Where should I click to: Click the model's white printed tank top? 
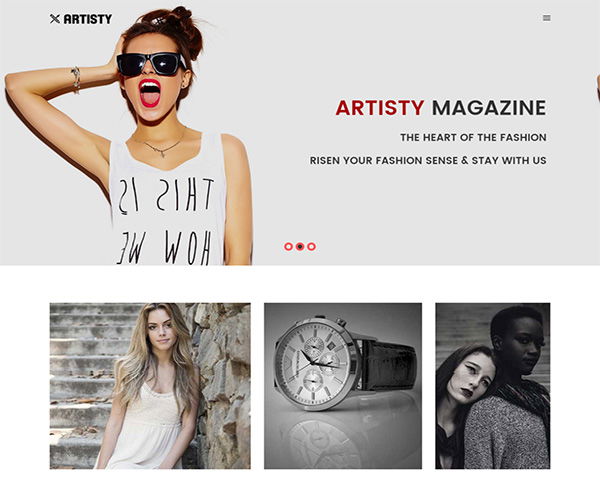[167, 201]
